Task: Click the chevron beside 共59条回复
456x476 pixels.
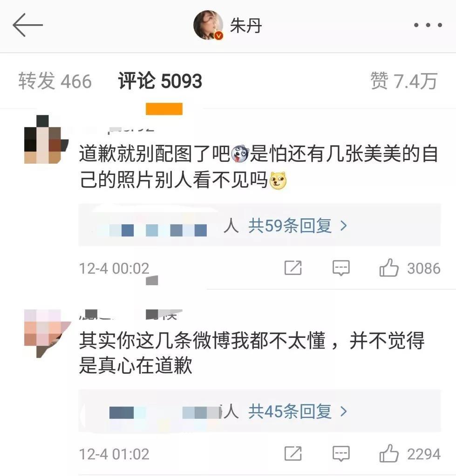Action: (344, 226)
